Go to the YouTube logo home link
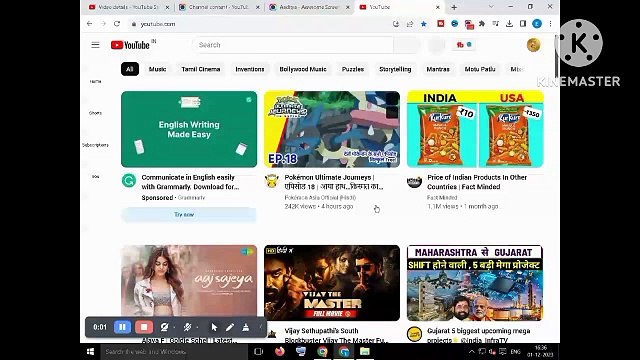This screenshot has width=640, height=360. pos(130,45)
